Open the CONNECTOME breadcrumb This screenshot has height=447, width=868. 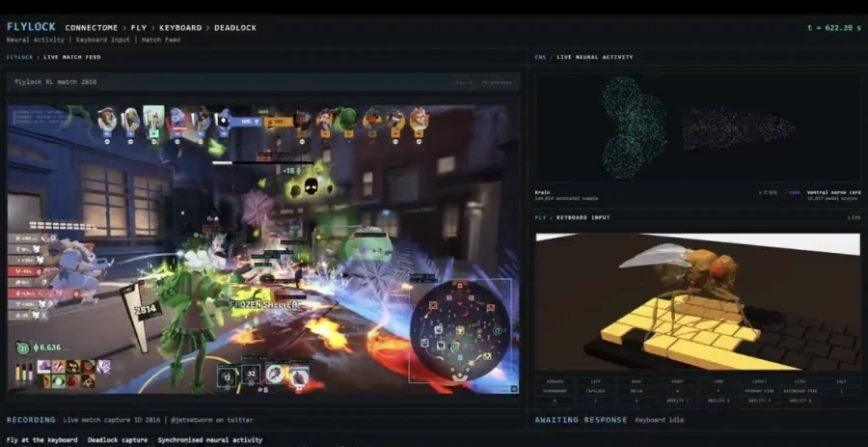(91, 28)
